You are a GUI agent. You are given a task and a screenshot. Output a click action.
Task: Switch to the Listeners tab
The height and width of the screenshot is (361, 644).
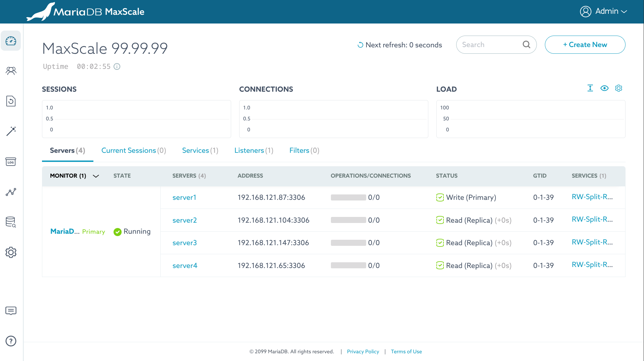coord(254,150)
